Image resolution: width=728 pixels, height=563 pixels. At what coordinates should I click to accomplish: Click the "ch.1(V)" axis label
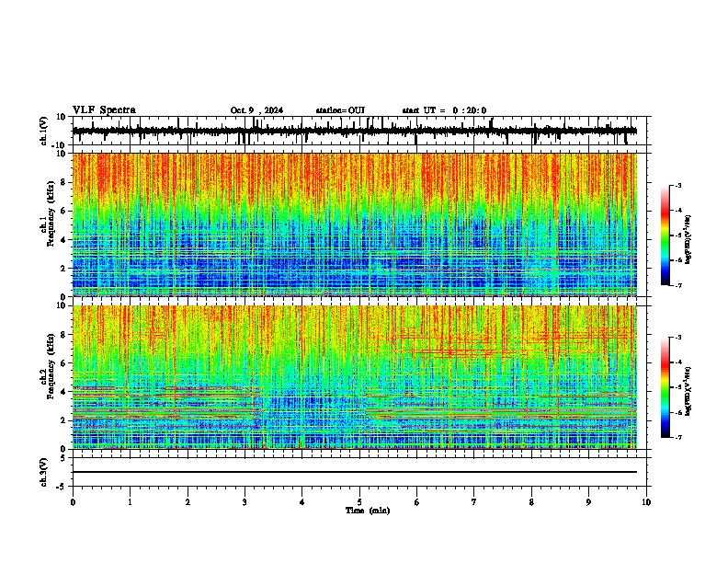[x=44, y=131]
